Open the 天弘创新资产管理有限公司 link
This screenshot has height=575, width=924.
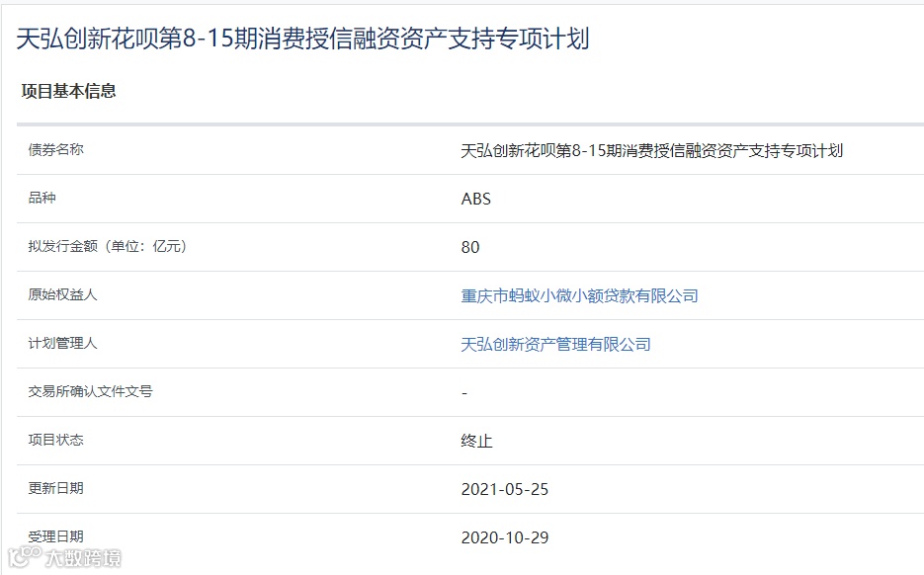tap(555, 344)
